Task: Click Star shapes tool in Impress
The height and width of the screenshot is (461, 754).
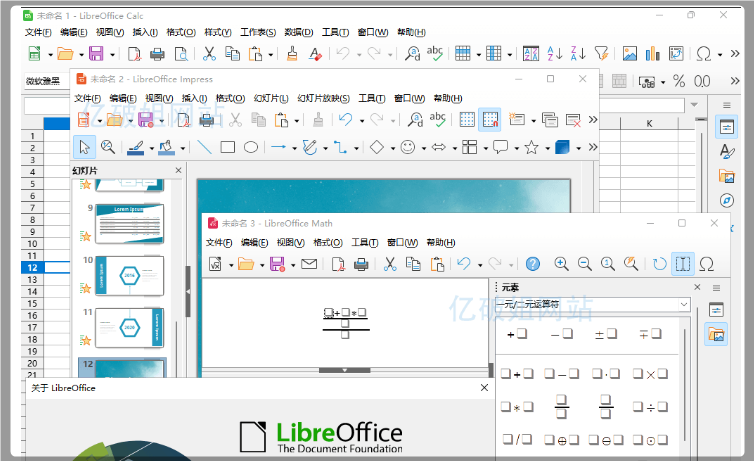Action: [531, 147]
